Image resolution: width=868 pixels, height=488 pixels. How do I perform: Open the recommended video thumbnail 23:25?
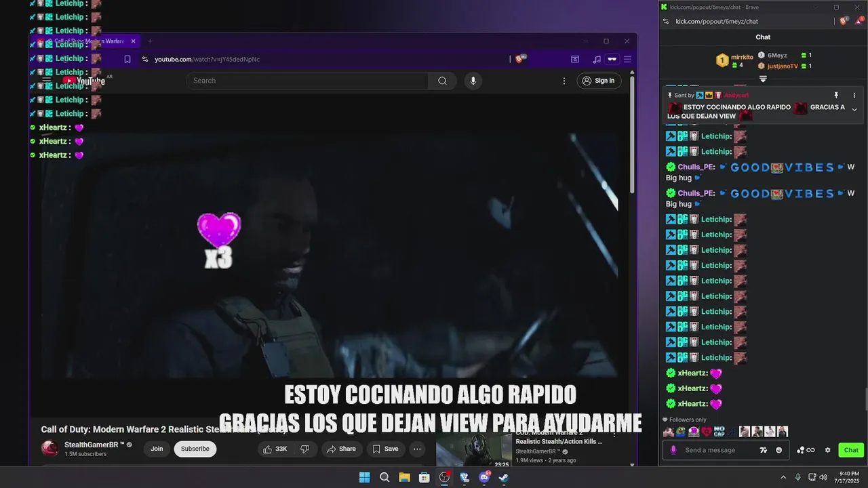[474, 451]
